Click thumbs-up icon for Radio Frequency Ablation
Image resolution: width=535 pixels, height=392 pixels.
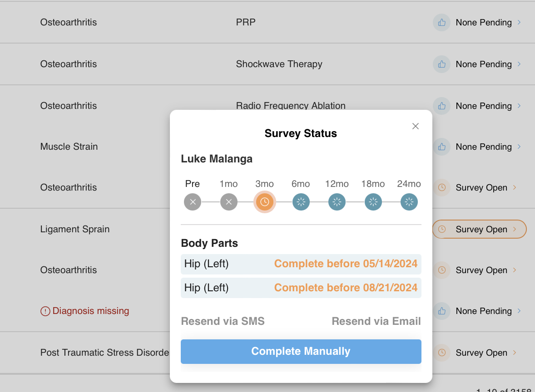click(x=441, y=106)
